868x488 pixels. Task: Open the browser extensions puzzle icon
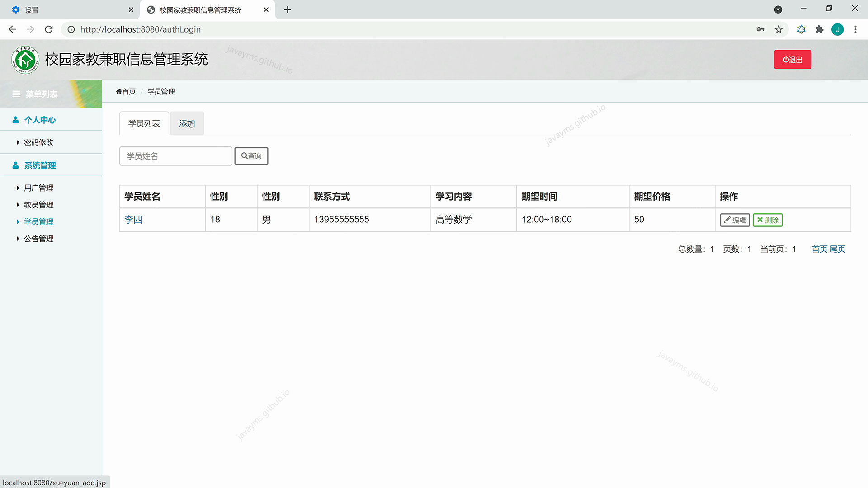coord(819,29)
